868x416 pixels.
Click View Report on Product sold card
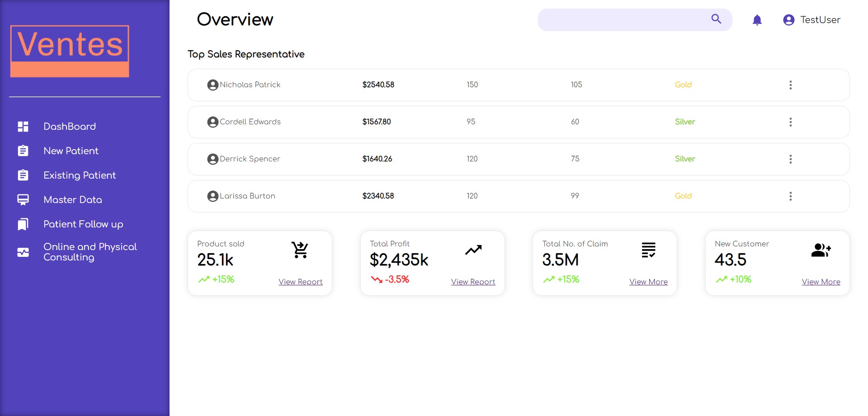coord(300,282)
